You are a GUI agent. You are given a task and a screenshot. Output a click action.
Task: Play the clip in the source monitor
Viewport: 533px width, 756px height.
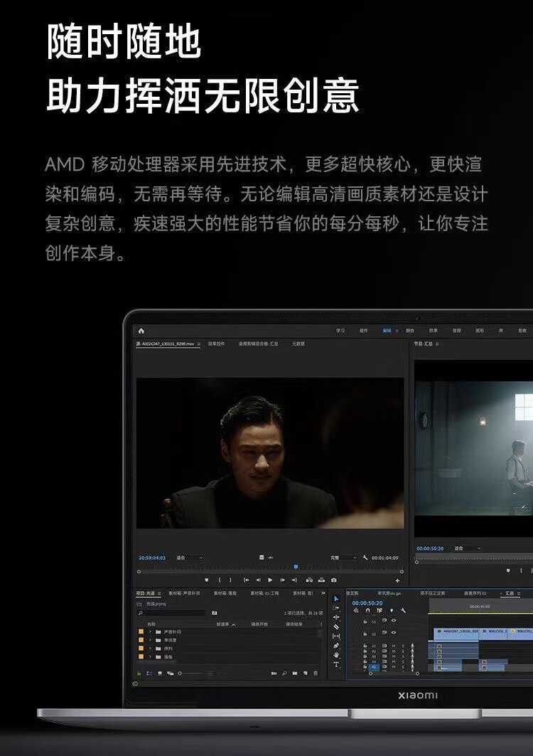tap(270, 580)
